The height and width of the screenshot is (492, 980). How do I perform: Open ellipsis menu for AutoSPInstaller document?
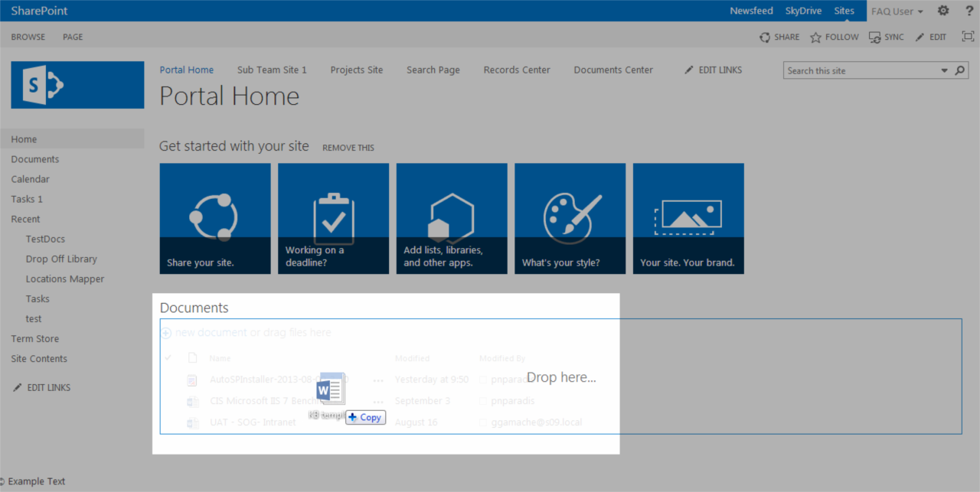pyautogui.click(x=378, y=380)
